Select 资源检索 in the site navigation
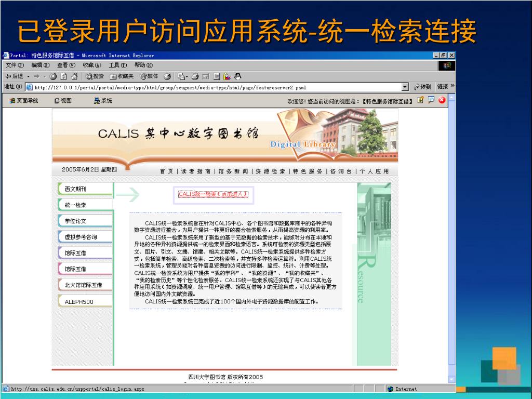The width and height of the screenshot is (532, 399). pos(270,171)
